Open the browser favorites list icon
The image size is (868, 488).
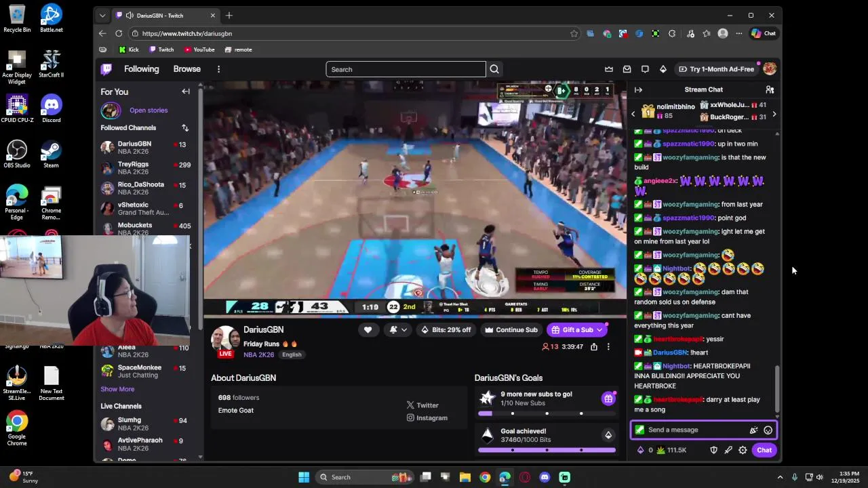707,33
